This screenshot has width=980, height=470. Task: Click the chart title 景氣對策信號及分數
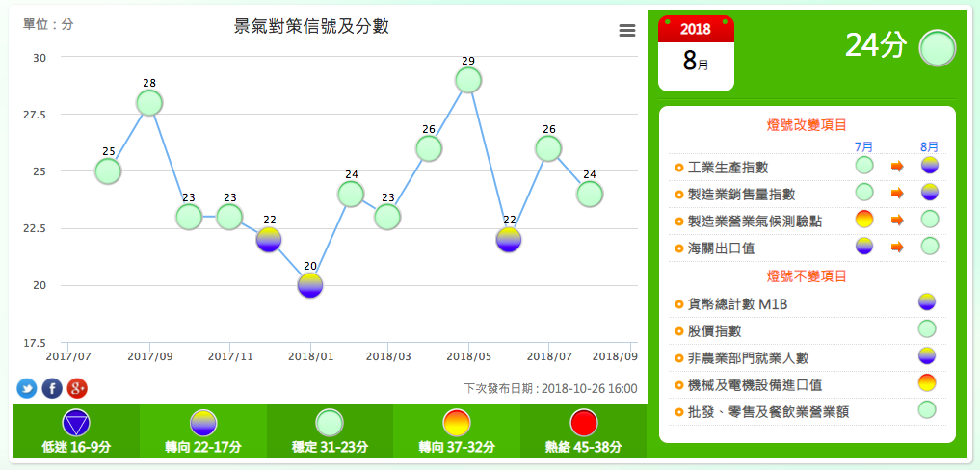[311, 26]
